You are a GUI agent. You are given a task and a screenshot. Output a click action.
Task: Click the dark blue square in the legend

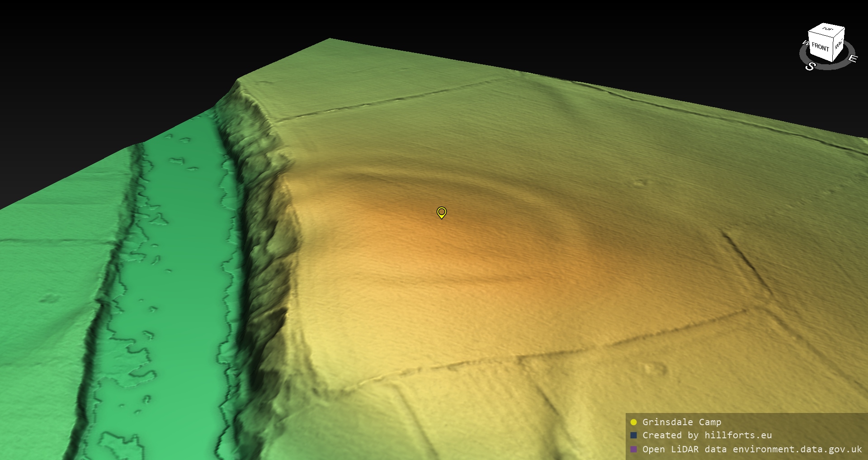(x=633, y=435)
